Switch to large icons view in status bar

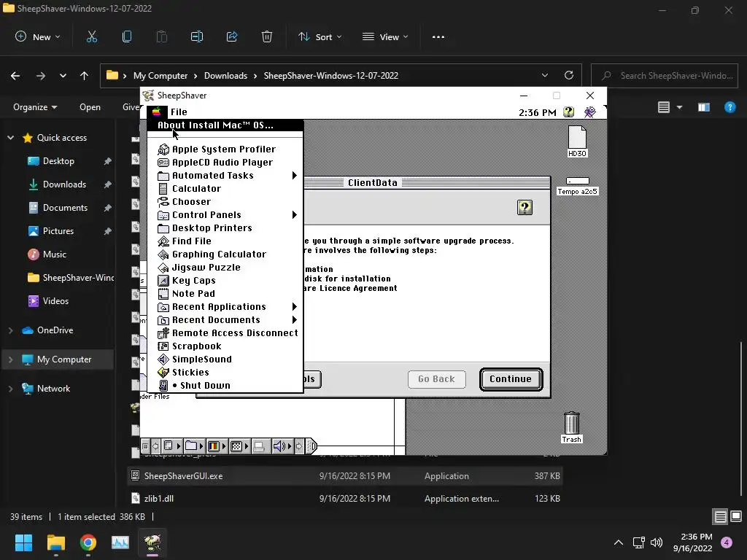click(736, 516)
